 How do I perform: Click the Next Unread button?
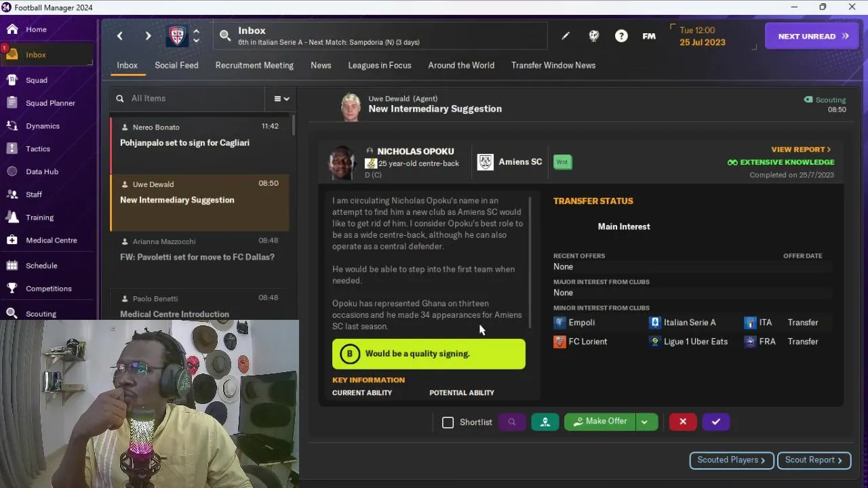point(812,36)
